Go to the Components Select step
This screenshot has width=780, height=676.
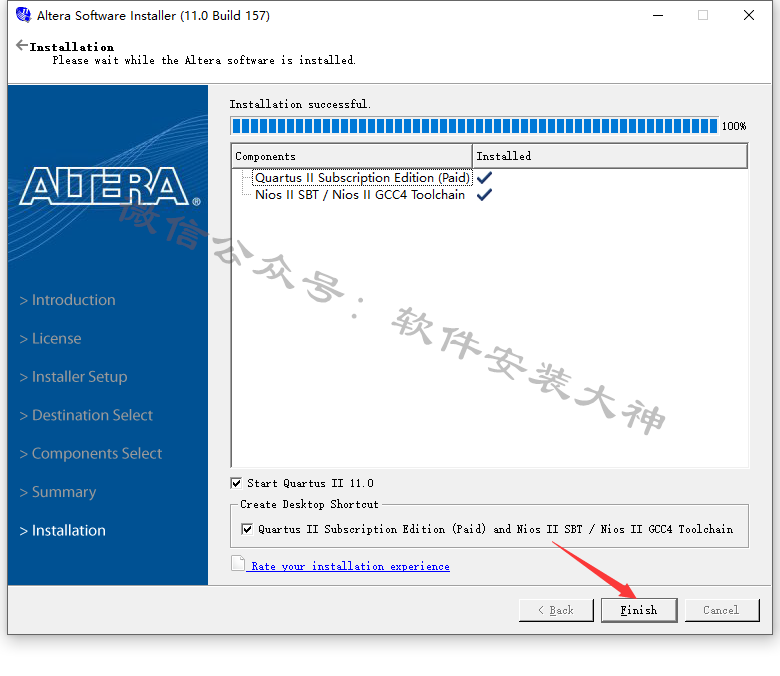(x=91, y=453)
